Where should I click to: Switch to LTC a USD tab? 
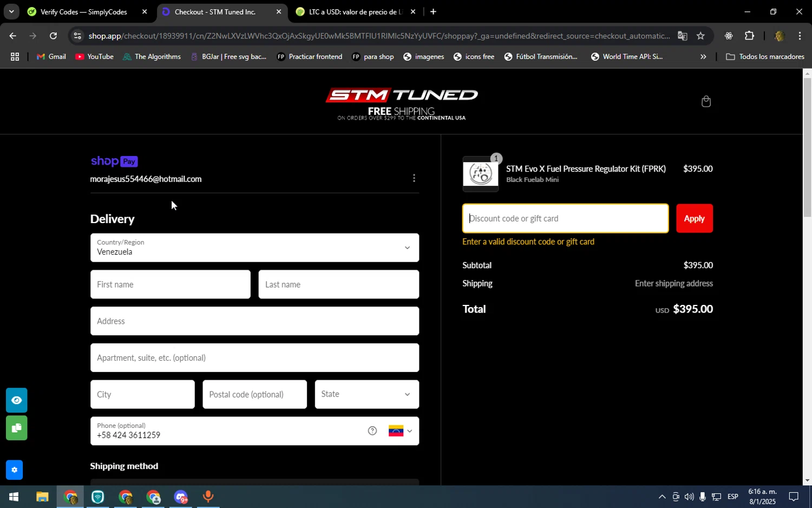point(356,11)
